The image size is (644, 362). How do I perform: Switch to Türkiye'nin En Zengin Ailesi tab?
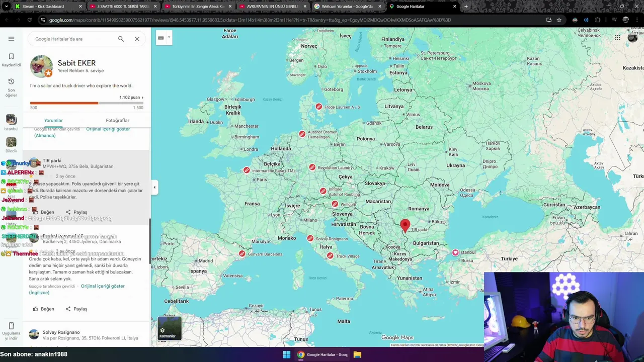[x=199, y=7]
